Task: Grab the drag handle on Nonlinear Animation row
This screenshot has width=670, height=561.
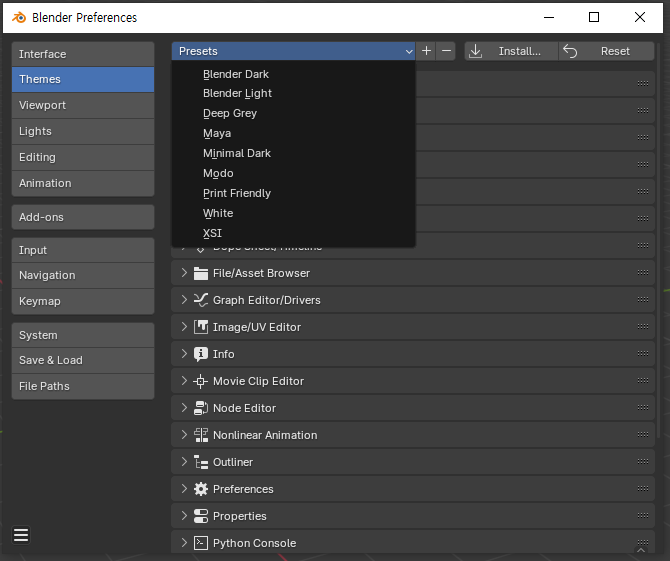Action: (643, 434)
